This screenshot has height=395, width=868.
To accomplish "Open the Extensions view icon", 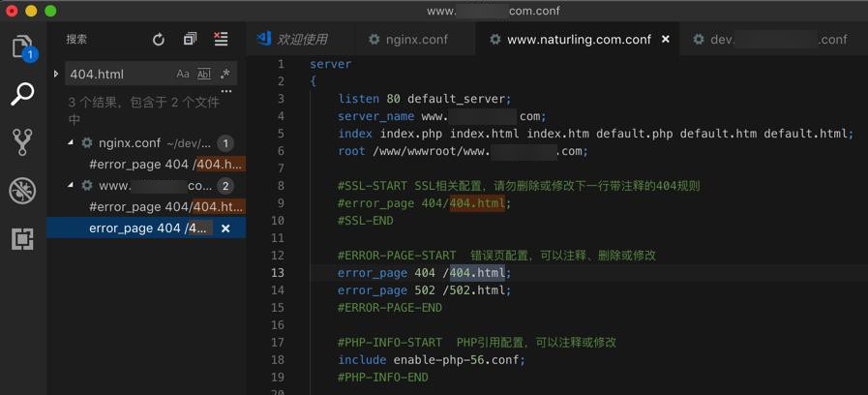I will tap(22, 238).
